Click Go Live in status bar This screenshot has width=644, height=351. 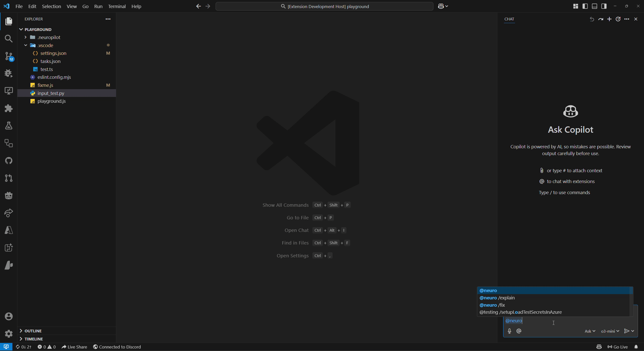(618, 347)
